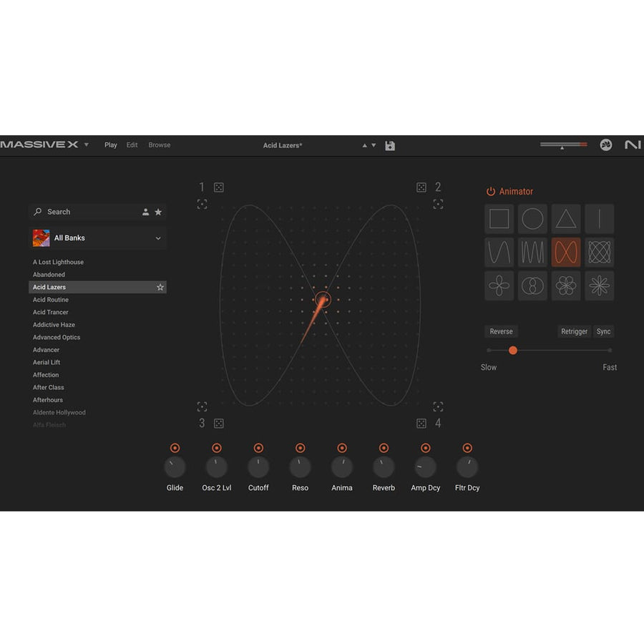This screenshot has height=644, width=644.
Task: Select the crosshatched lissajous animator shape
Action: (599, 252)
